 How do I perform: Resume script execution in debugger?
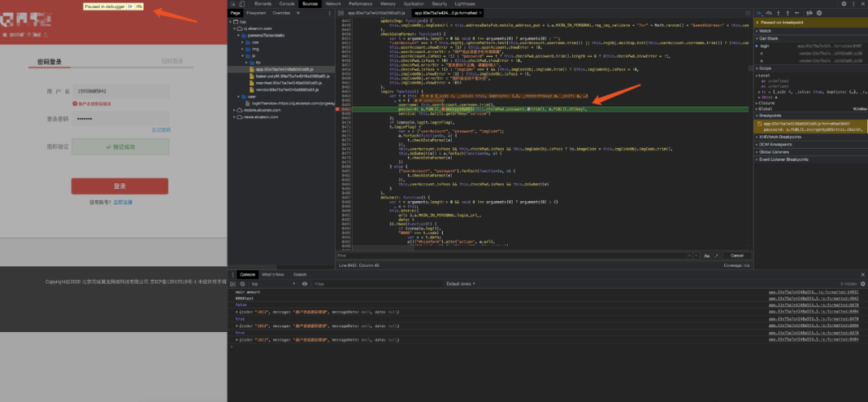(x=759, y=13)
